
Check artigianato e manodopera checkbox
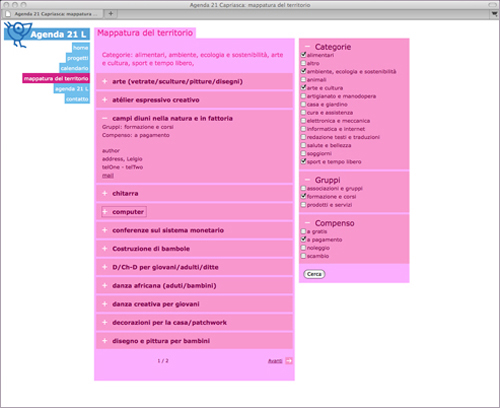pos(303,96)
